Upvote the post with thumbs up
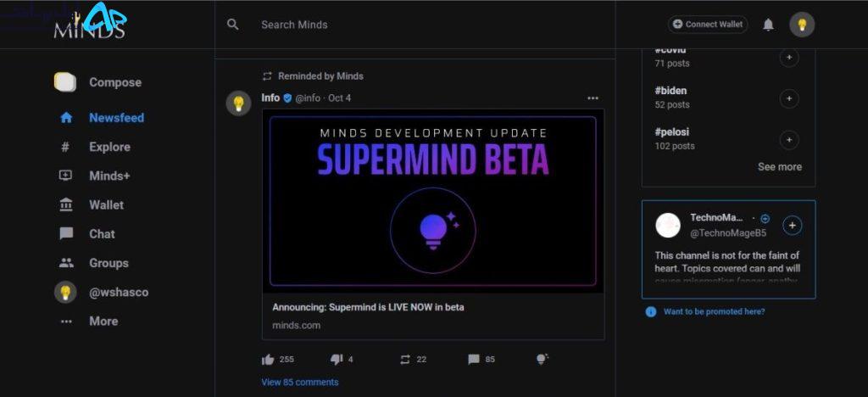868x397 pixels. point(268,360)
